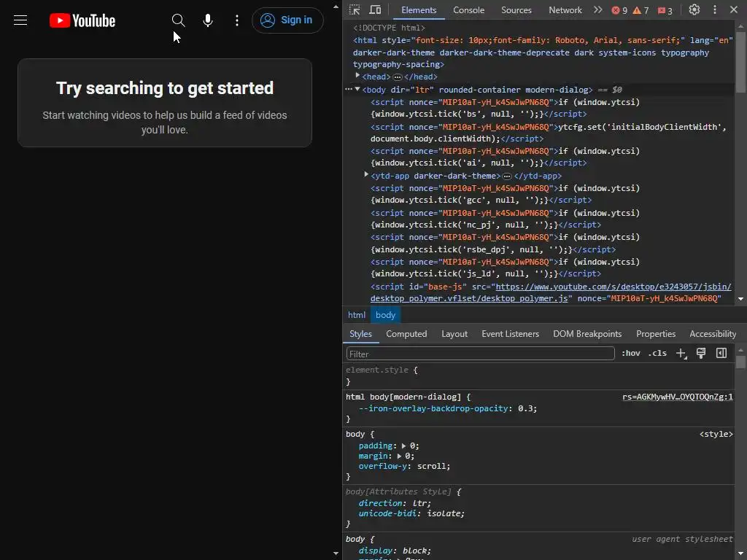Click 'Try searching to get started' heading
Image resolution: width=747 pixels, height=560 pixels.
coord(165,88)
